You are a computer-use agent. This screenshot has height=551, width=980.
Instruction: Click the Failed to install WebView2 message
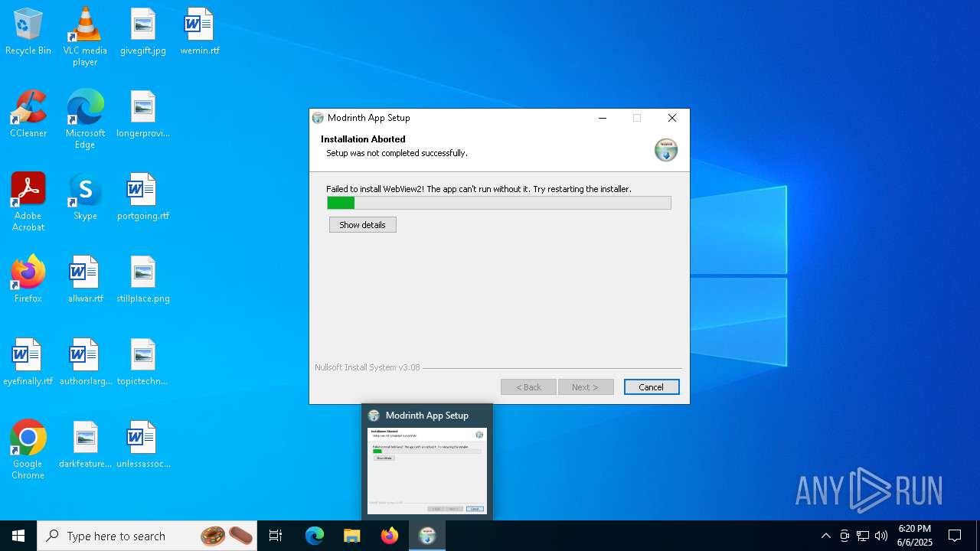479,189
